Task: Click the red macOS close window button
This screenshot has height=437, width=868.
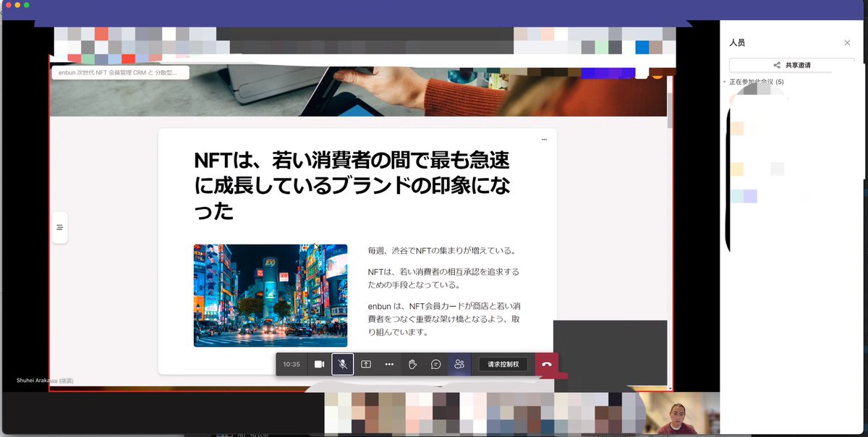Action: (x=8, y=5)
